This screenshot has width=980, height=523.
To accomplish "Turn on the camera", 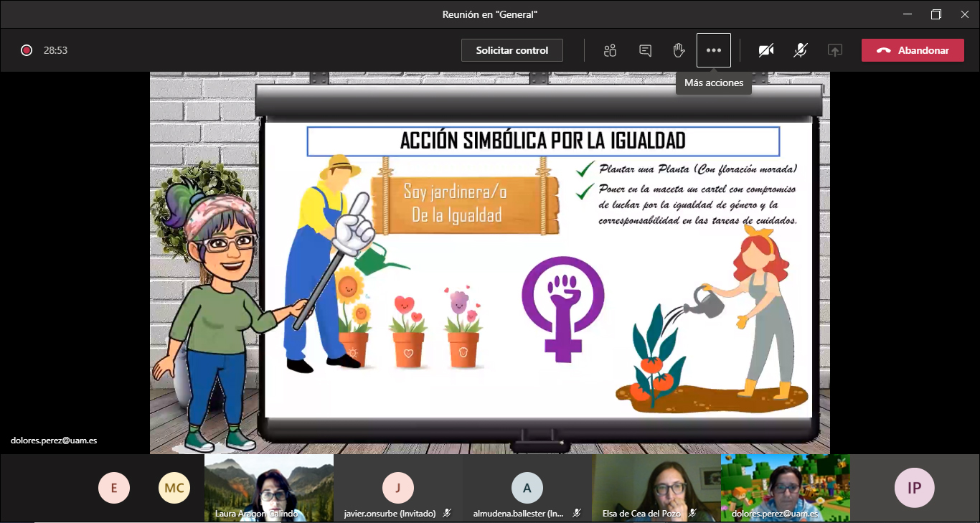I will click(766, 50).
